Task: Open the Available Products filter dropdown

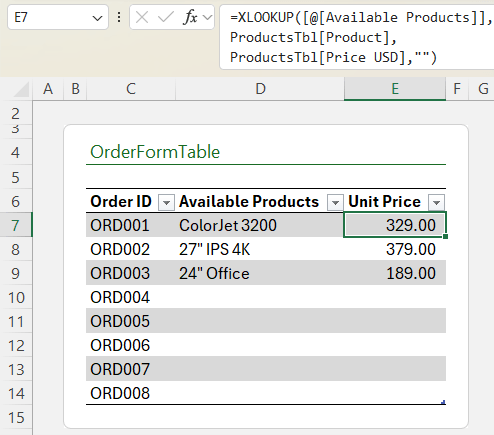Action: tap(335, 202)
